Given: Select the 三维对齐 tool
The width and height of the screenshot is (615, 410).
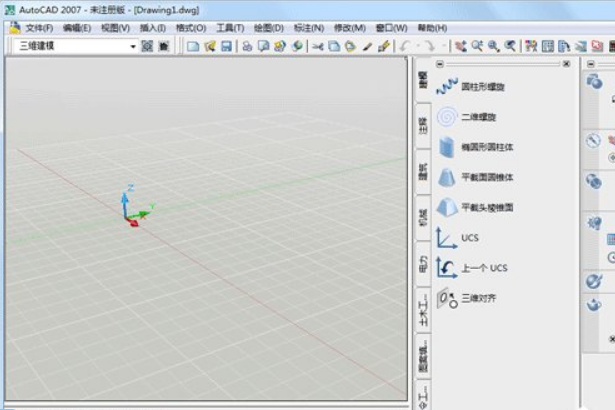Looking at the screenshot, I should coord(466,298).
